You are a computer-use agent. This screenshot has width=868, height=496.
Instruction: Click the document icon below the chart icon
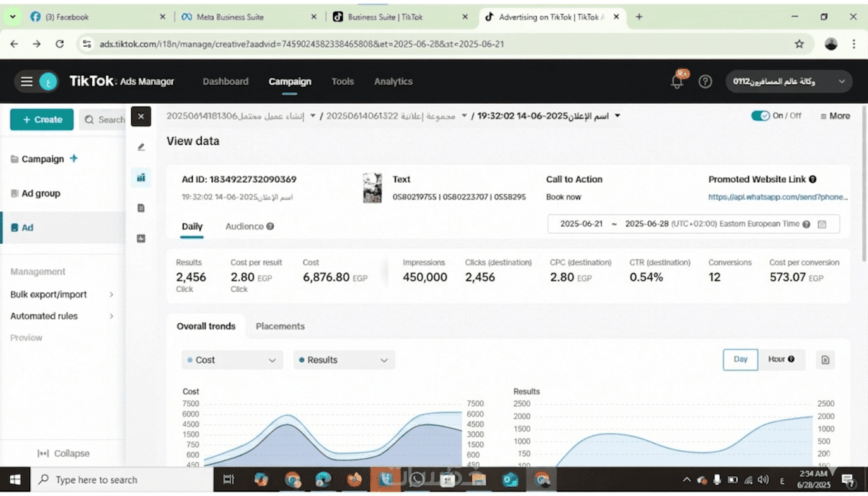coord(141,208)
